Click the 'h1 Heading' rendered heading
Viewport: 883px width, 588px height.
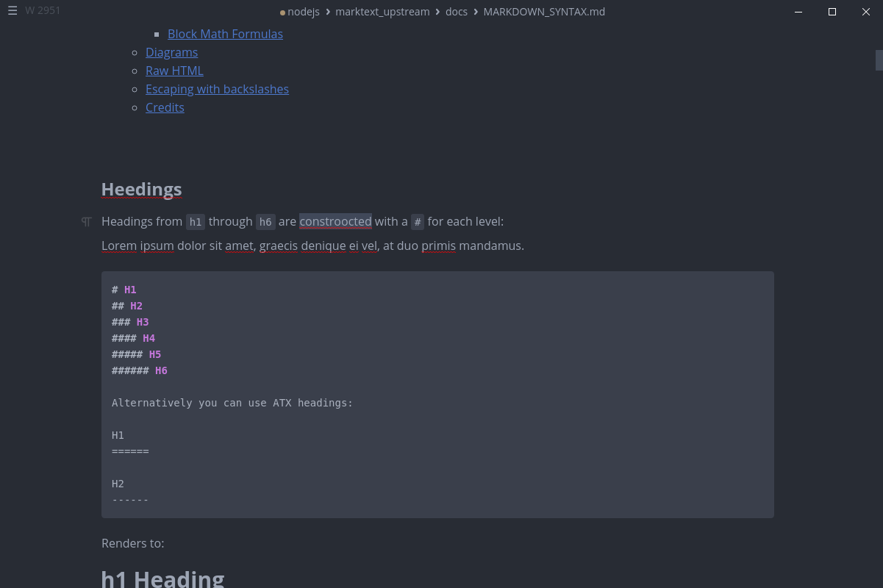(x=162, y=578)
